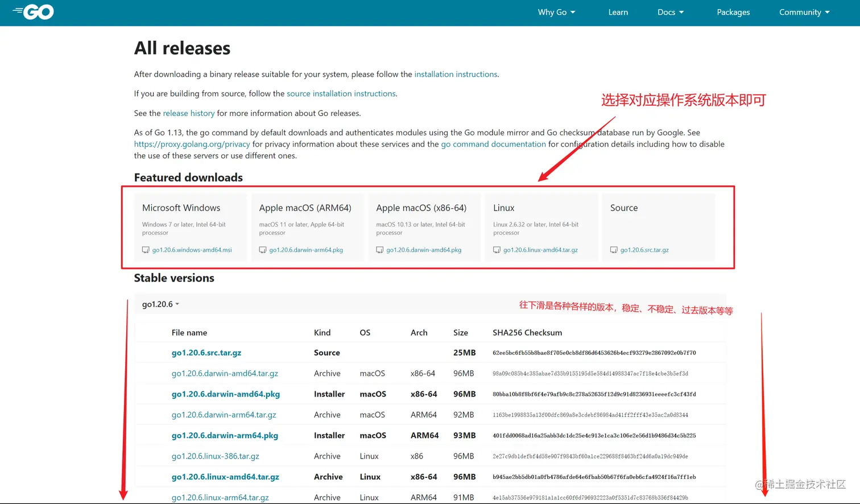This screenshot has height=504, width=860.
Task: Click the Stable versions heading
Action: [x=174, y=278]
